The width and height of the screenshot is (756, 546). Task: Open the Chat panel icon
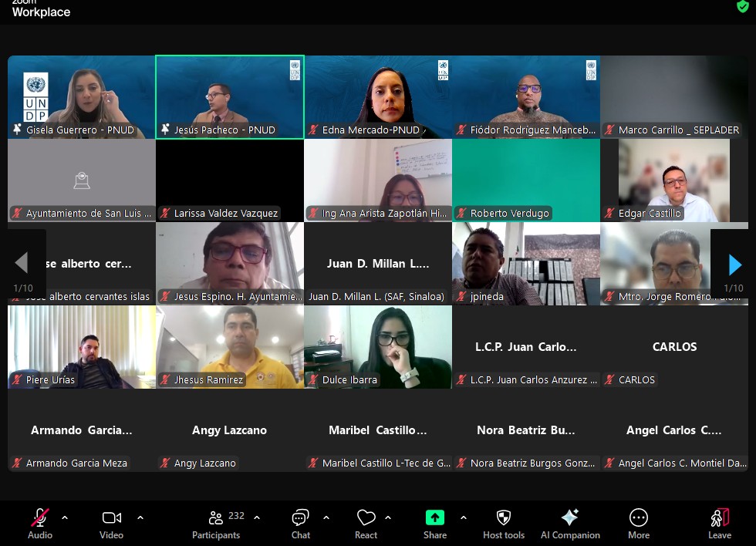pyautogui.click(x=300, y=517)
